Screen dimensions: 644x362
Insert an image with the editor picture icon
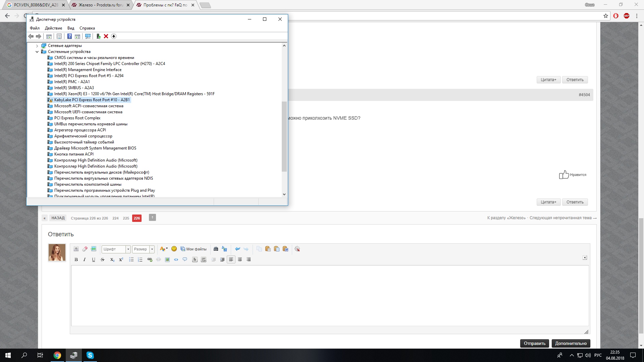(167, 259)
